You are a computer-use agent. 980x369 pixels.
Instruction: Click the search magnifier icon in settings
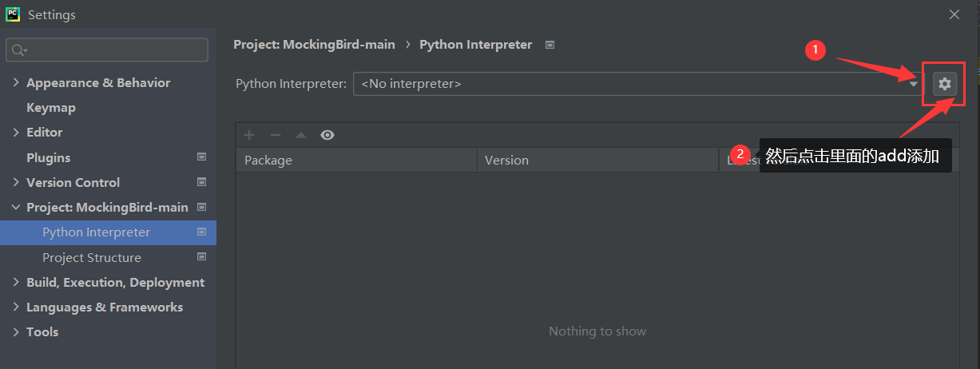(x=18, y=50)
